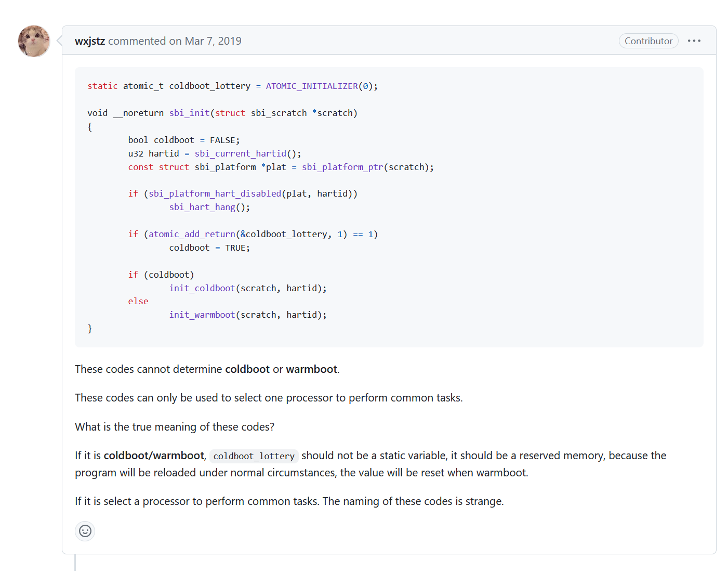Click the 'coldboot = TRUE;' line
Screen dimensions: 728x571
coord(209,248)
